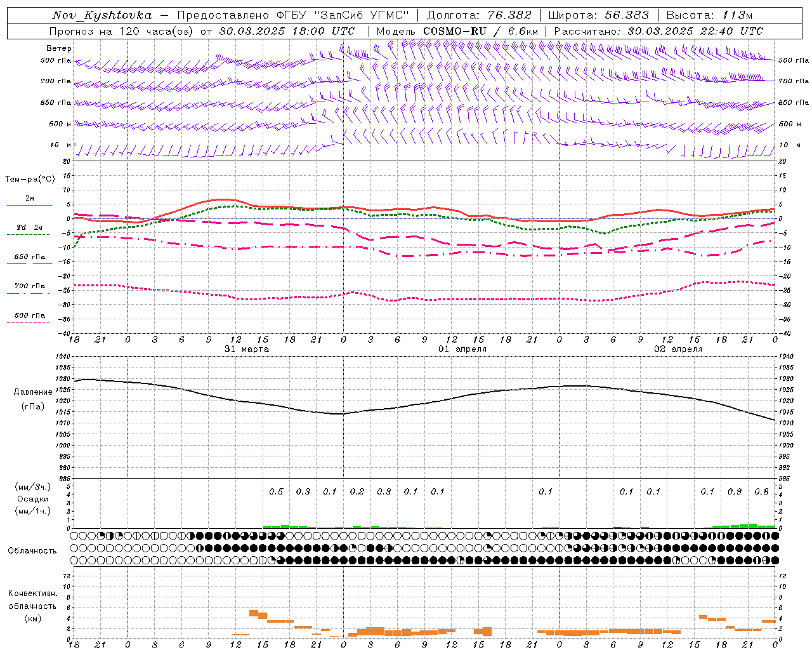This screenshot has height=650, width=812.
Task: Click the station name 'Nov_Kyshtovka'
Action: [102, 15]
